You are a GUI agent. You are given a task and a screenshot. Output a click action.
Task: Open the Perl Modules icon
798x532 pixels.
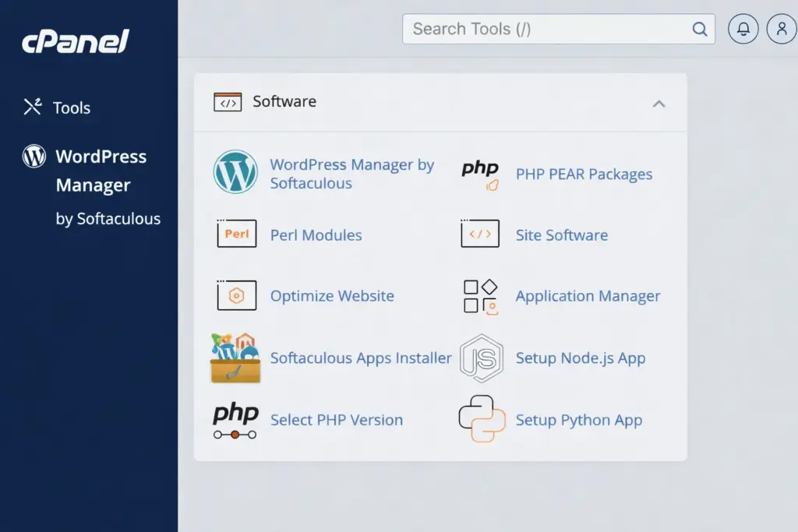click(236, 234)
